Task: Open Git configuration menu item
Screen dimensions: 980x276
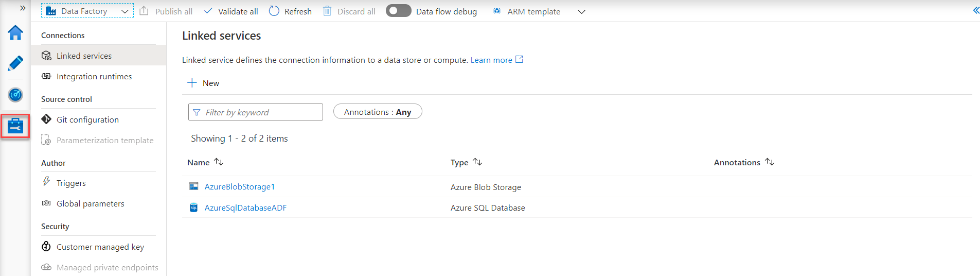Action: point(87,120)
